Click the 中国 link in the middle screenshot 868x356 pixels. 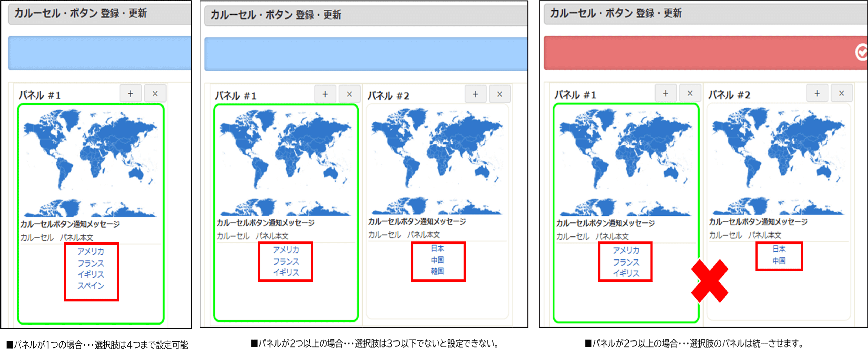click(437, 260)
